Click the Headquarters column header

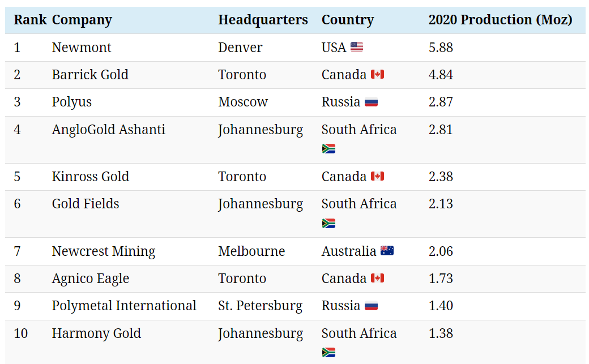tap(263, 20)
